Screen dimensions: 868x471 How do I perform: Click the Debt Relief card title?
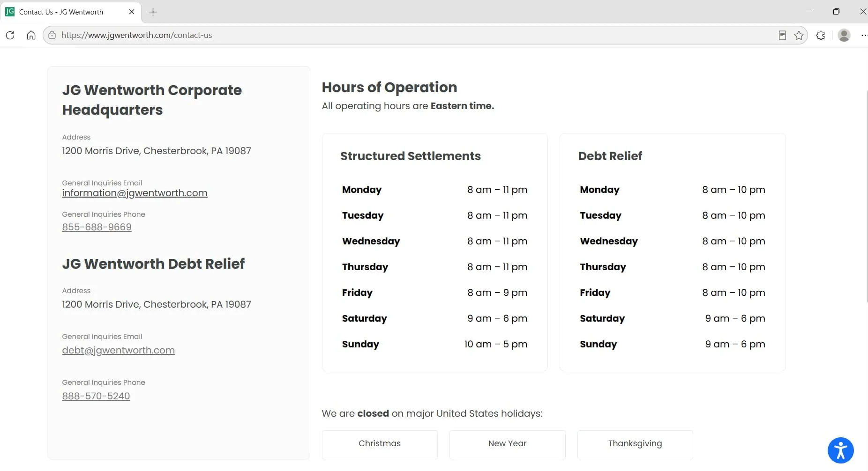click(610, 156)
